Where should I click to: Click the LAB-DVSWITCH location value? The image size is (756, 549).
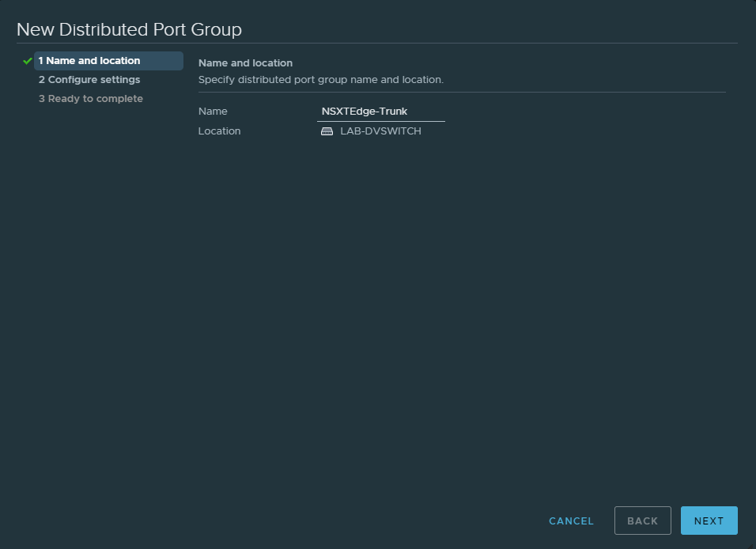click(380, 131)
